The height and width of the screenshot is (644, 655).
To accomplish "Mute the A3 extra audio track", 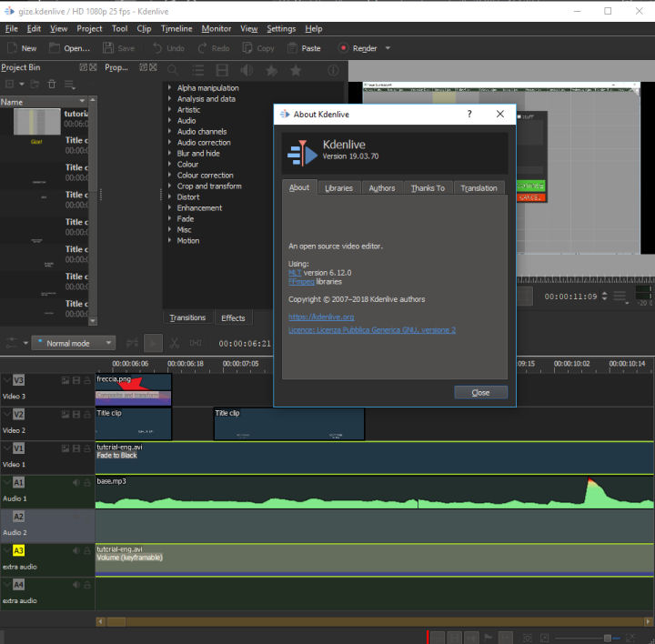I will (76, 550).
